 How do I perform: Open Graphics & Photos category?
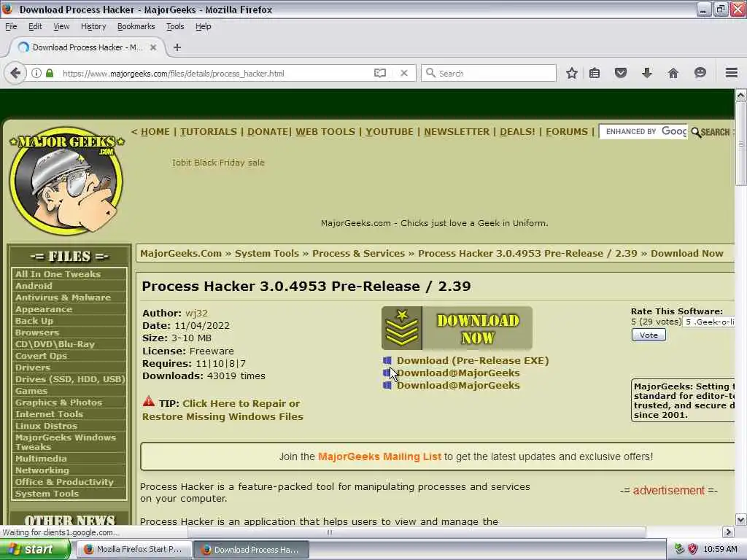tap(58, 402)
